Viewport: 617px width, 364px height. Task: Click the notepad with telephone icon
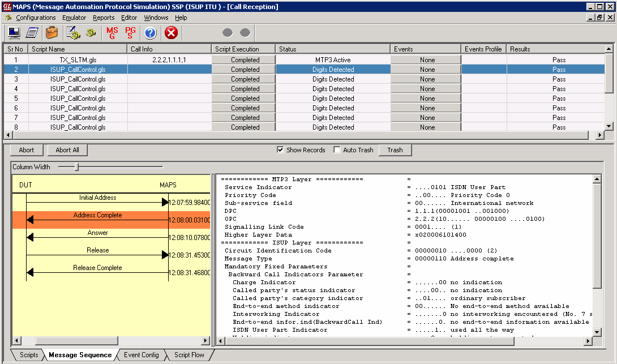73,33
